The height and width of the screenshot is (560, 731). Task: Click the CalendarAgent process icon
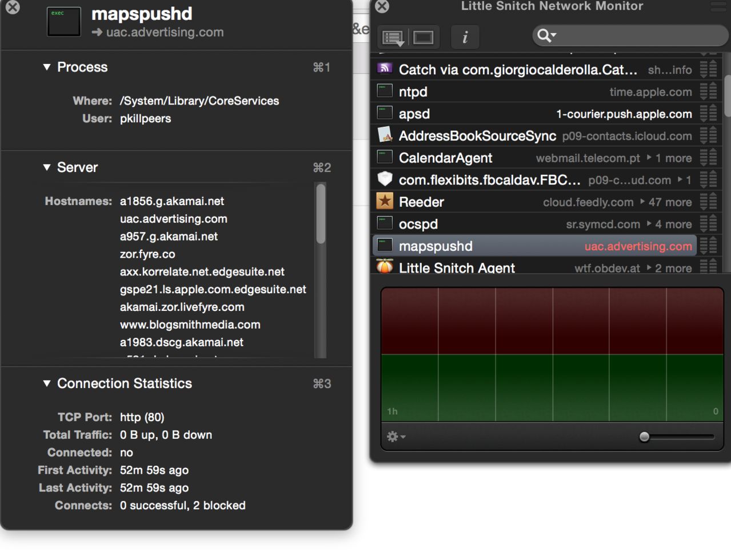click(385, 157)
